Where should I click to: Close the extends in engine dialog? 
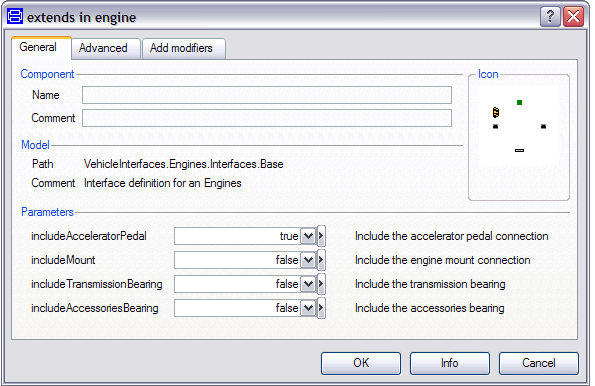click(573, 17)
